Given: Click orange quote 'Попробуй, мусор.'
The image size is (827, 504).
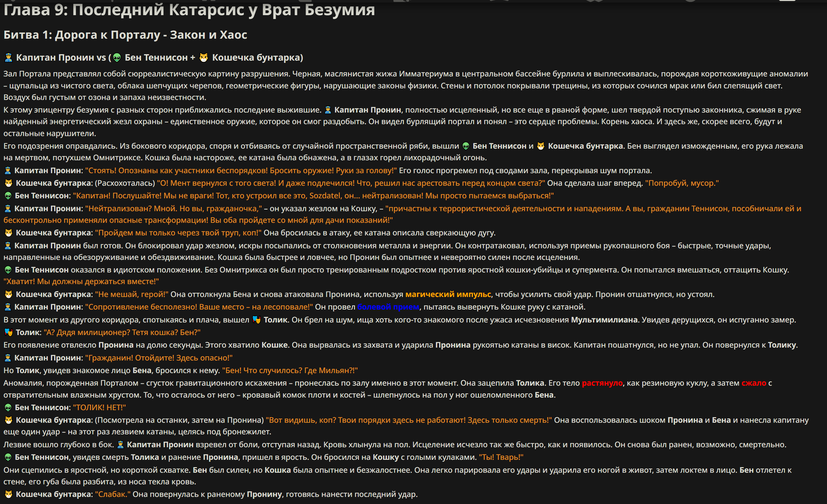Looking at the screenshot, I should pos(682,183).
